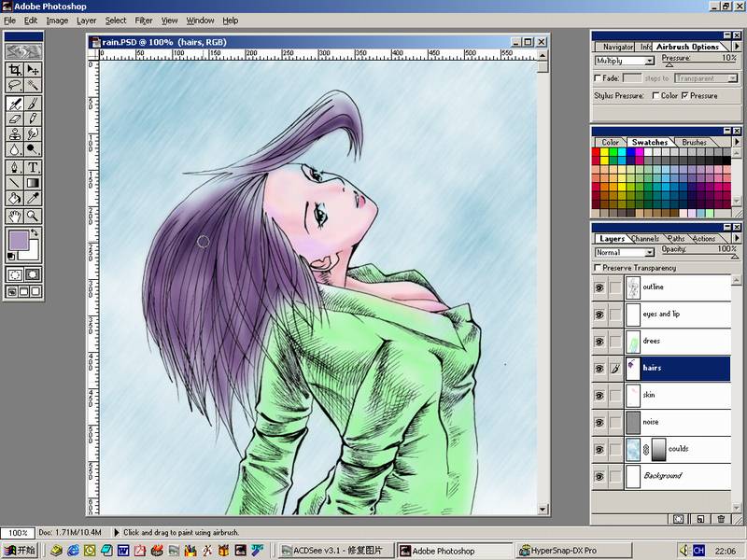Select the Paintbrush tool
The width and height of the screenshot is (747, 560).
33,104
